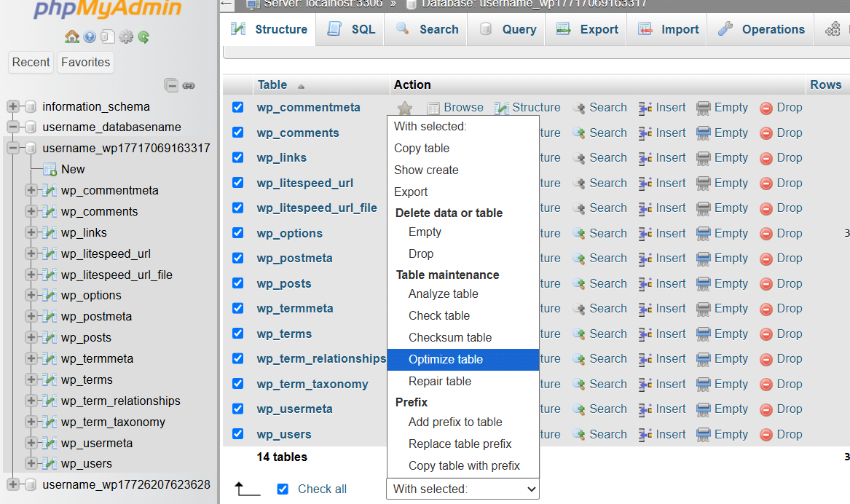This screenshot has height=504, width=850.
Task: Click Empty icon in wp_options row
Action: point(703,234)
